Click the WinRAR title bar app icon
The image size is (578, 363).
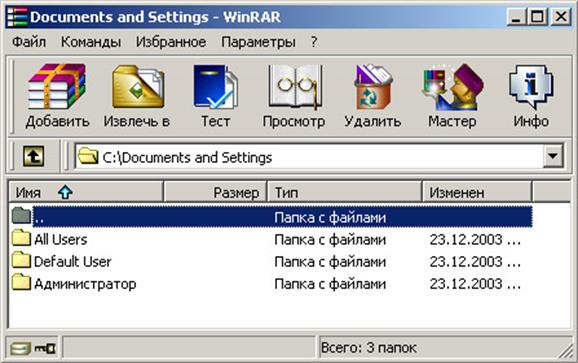tap(17, 17)
